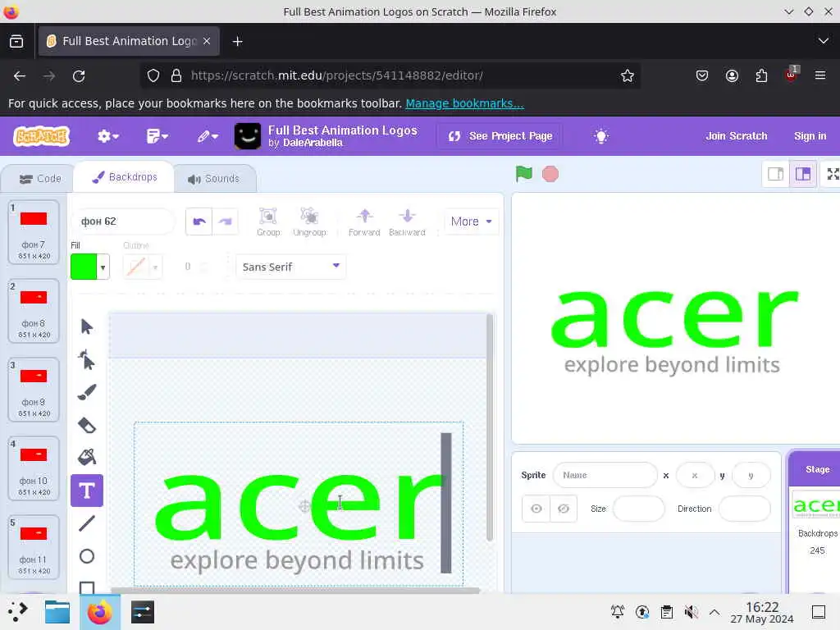Select the Brush tool
840x630 pixels.
pos(87,392)
